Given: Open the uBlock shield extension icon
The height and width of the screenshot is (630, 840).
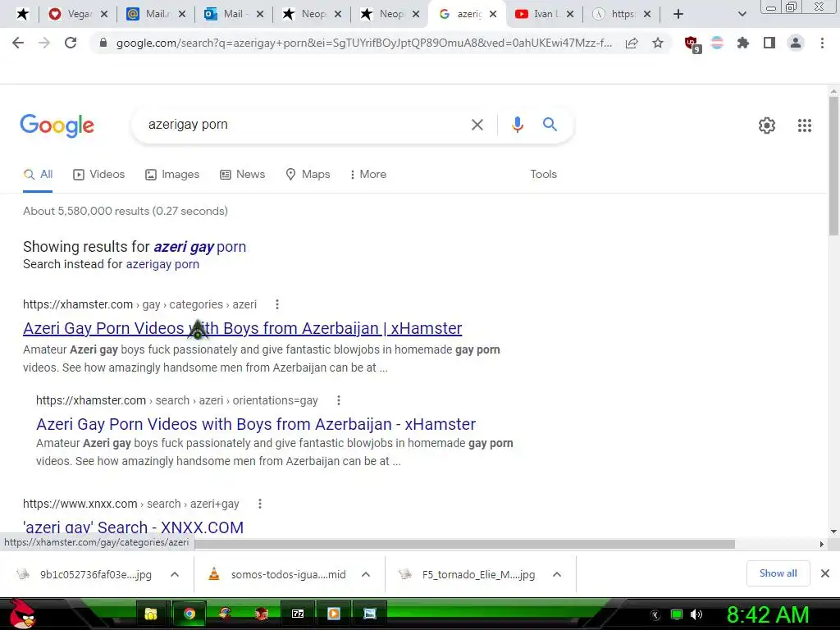Looking at the screenshot, I should pyautogui.click(x=692, y=43).
